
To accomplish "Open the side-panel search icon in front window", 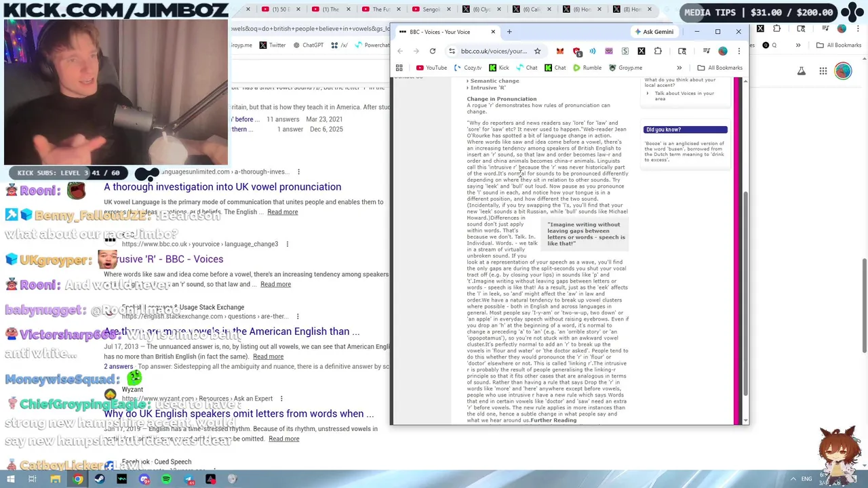I will coord(682,51).
